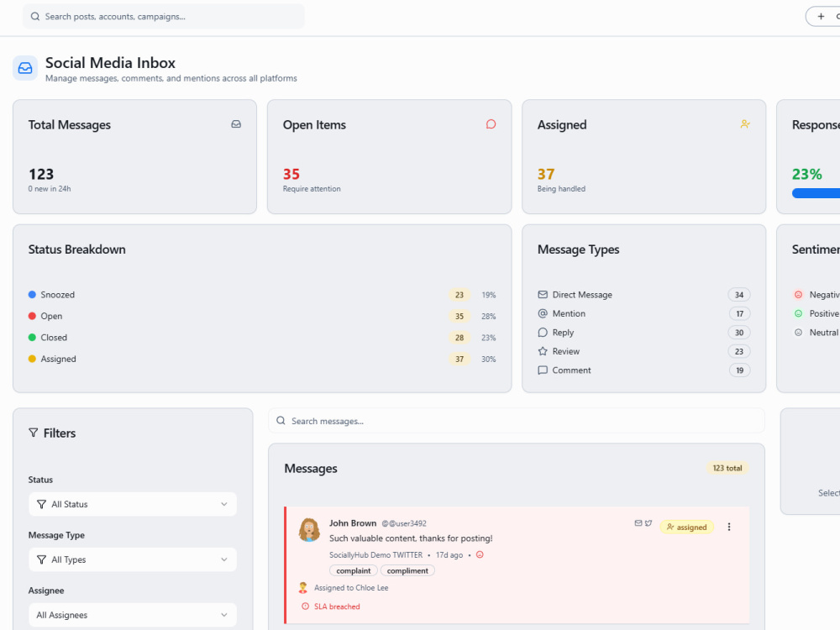Image resolution: width=840 pixels, height=630 pixels.
Task: Click the Chloe Lee assignee avatar icon
Action: [x=303, y=588]
